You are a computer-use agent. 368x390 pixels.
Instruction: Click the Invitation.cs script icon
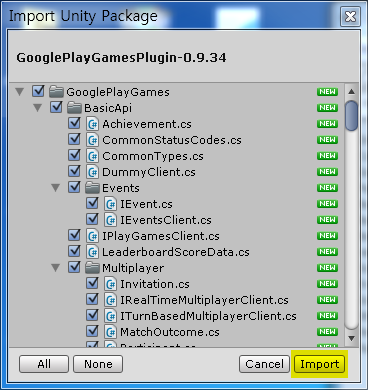coord(110,284)
